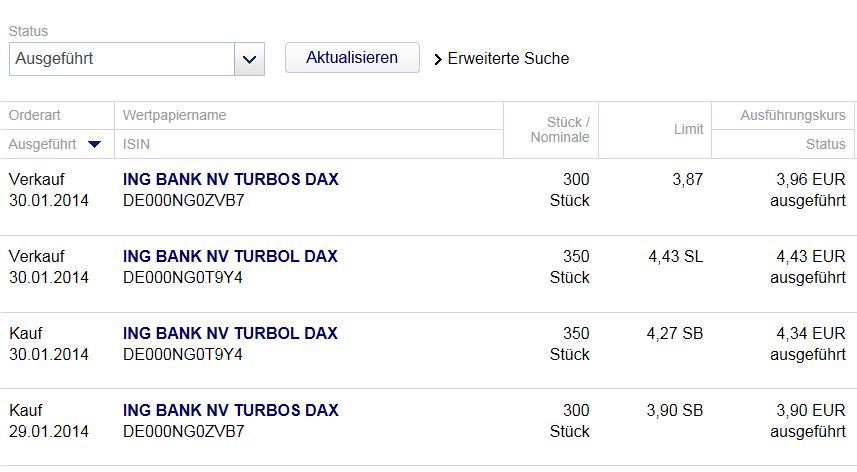The image size is (857, 472).
Task: Click the Status column subheader
Action: pos(825,145)
